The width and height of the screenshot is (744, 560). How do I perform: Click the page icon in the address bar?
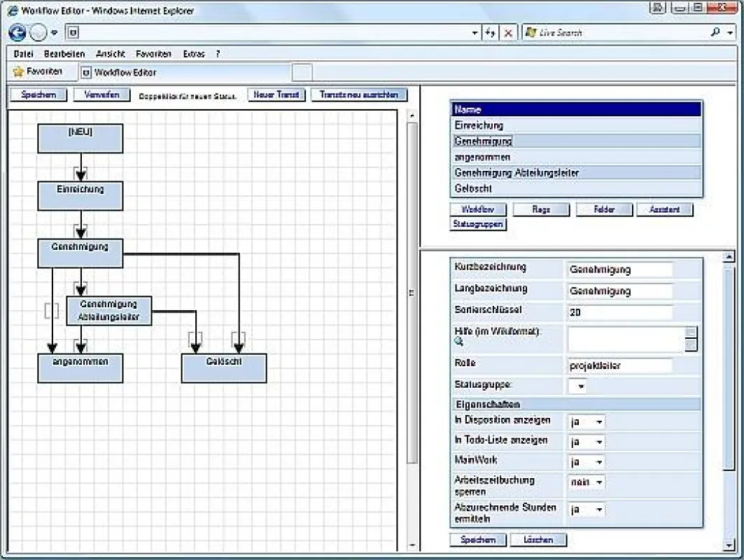coord(73,32)
